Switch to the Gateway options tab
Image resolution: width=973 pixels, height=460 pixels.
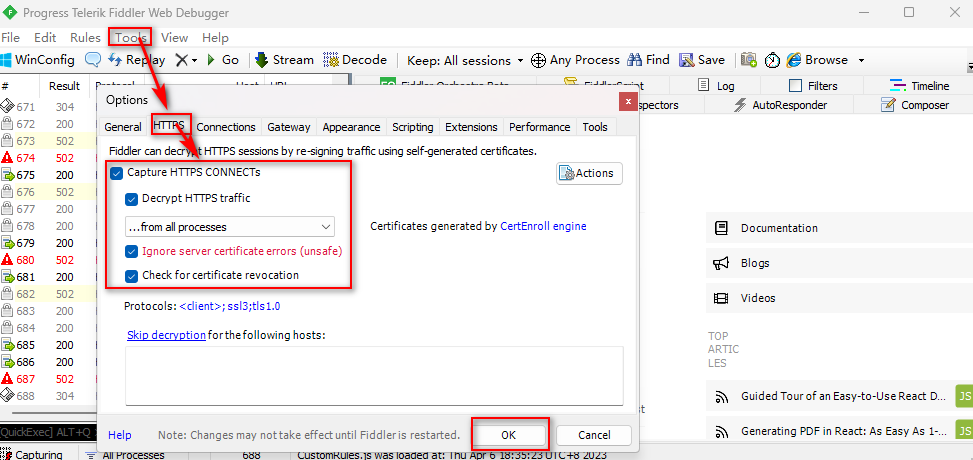(289, 127)
